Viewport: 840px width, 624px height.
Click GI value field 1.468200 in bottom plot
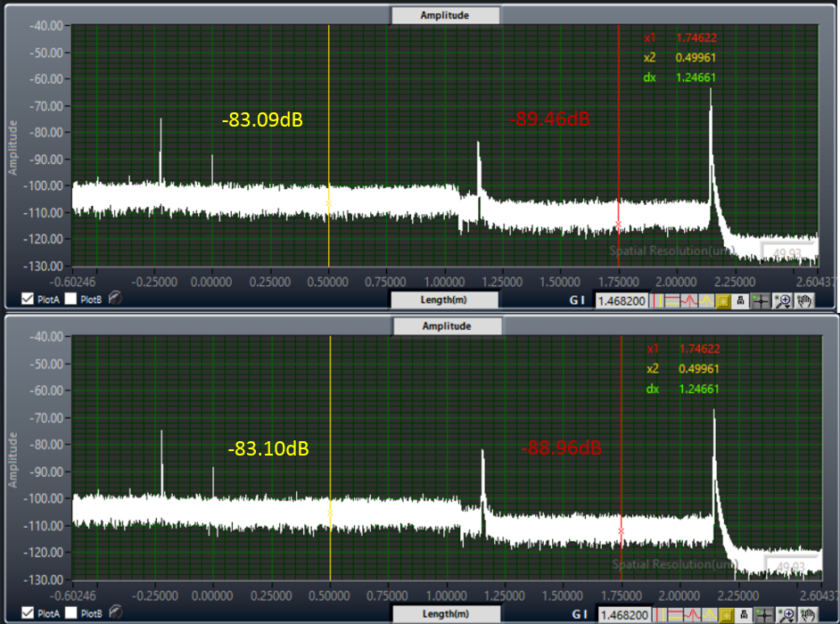[x=624, y=615]
